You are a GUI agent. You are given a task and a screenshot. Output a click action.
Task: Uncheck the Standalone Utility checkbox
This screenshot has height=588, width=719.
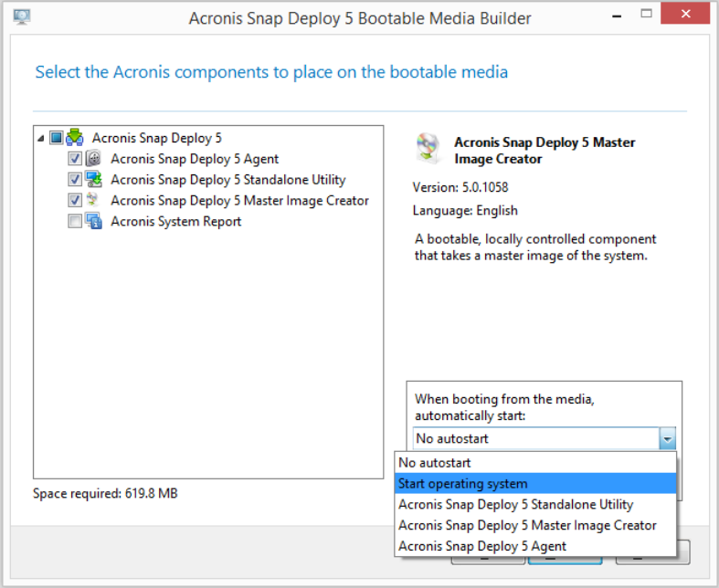coord(75,180)
